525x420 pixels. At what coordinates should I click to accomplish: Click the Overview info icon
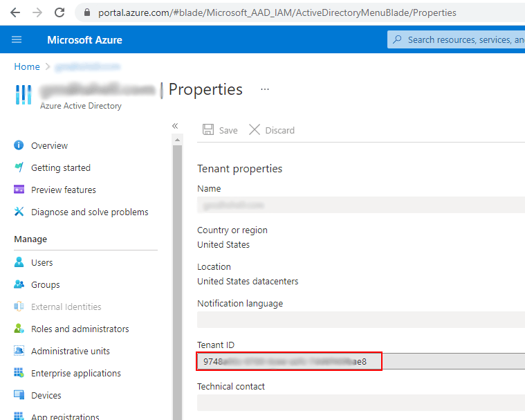pyautogui.click(x=19, y=146)
